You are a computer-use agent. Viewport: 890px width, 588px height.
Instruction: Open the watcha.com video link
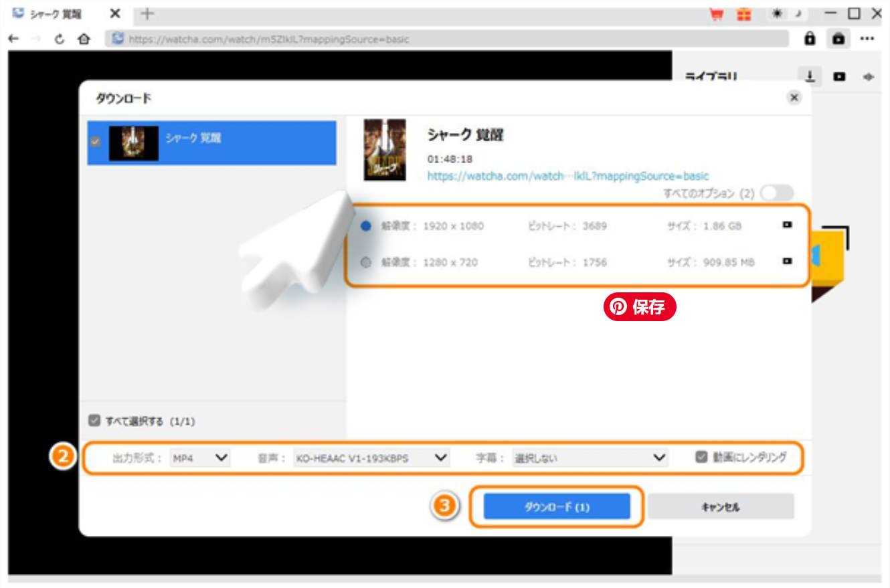tap(568, 176)
